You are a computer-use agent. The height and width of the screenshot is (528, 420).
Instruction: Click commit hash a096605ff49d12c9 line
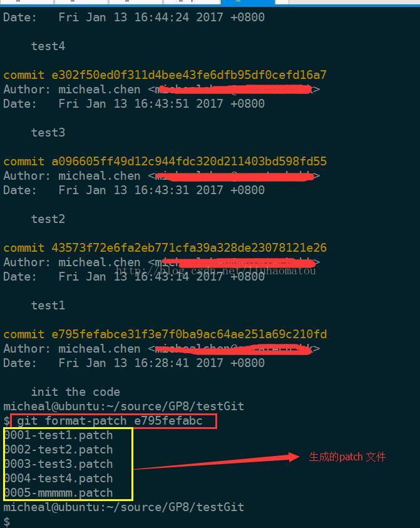tap(165, 162)
